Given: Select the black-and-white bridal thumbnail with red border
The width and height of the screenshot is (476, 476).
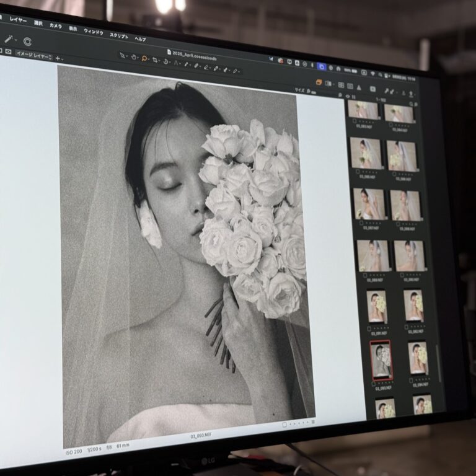Looking at the screenshot, I should 381,360.
